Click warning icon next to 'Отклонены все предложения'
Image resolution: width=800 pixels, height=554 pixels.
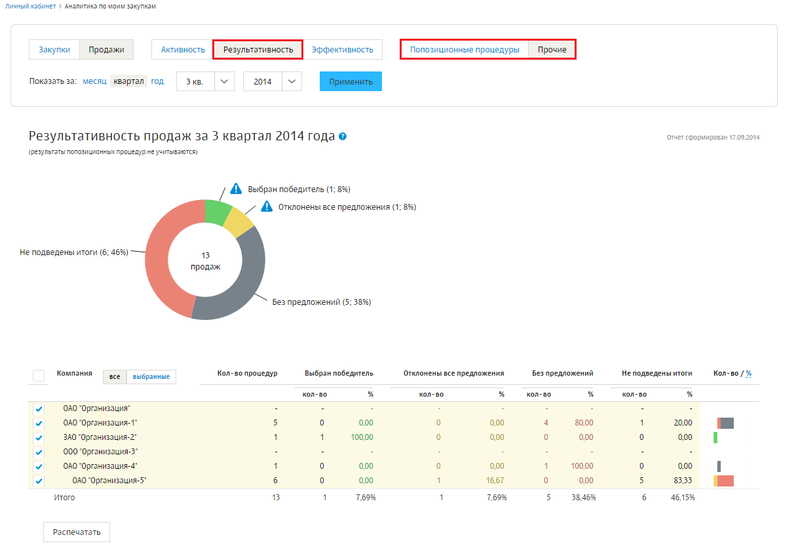[266, 207]
